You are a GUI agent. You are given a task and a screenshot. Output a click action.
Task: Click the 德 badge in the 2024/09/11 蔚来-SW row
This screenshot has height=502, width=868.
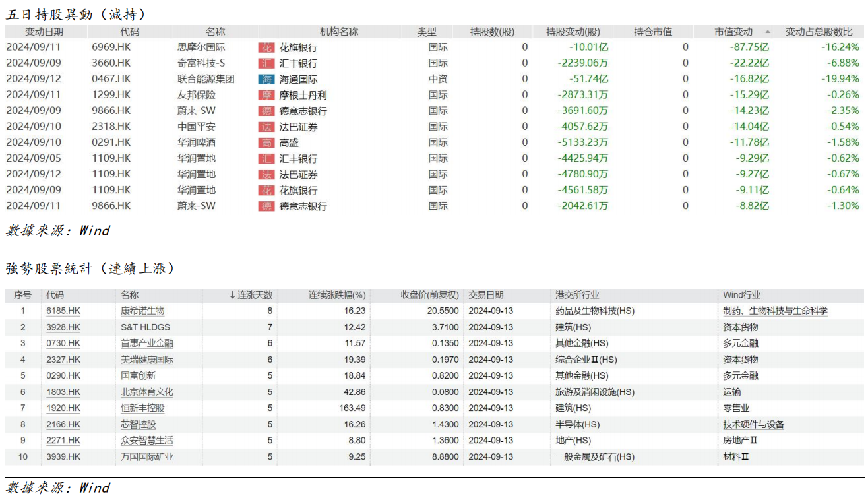tap(266, 206)
